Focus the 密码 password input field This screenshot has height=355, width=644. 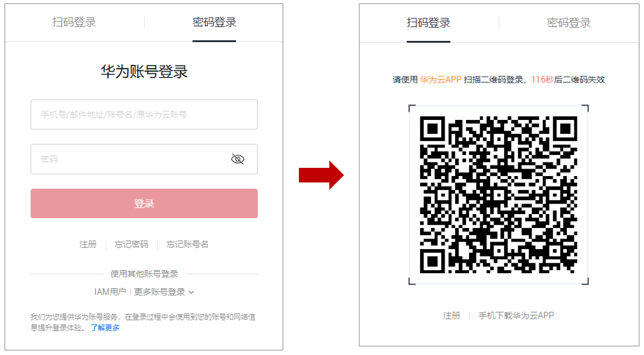coord(144,159)
